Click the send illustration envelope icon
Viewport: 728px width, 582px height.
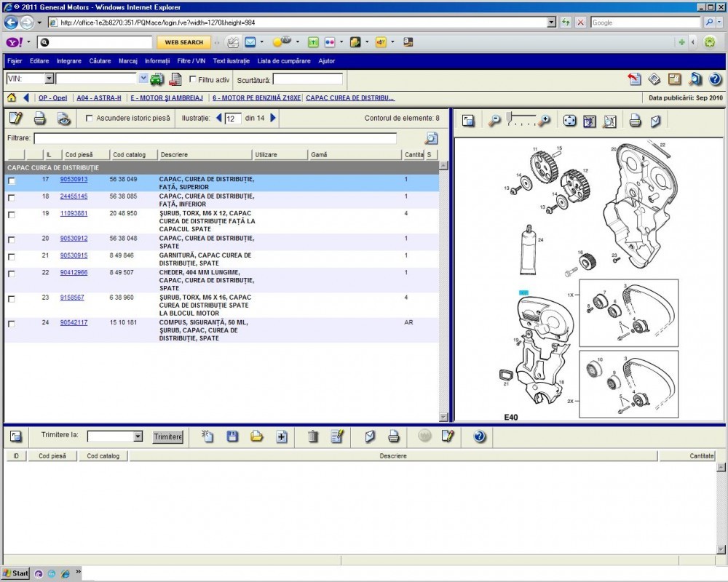click(655, 121)
